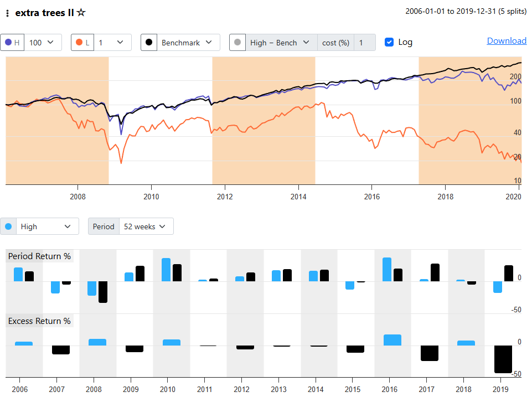Viewport: 532px width, 402px height.
Task: Click the 2019 black excess return bar
Action: pos(503,359)
